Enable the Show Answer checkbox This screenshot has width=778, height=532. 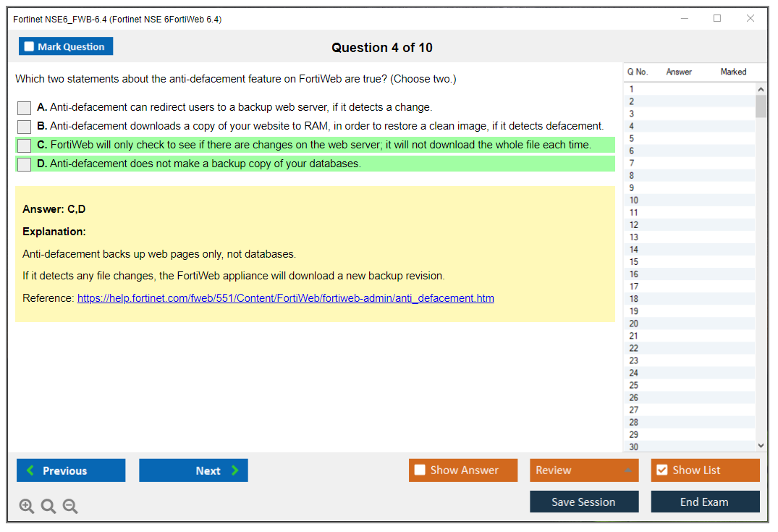420,470
